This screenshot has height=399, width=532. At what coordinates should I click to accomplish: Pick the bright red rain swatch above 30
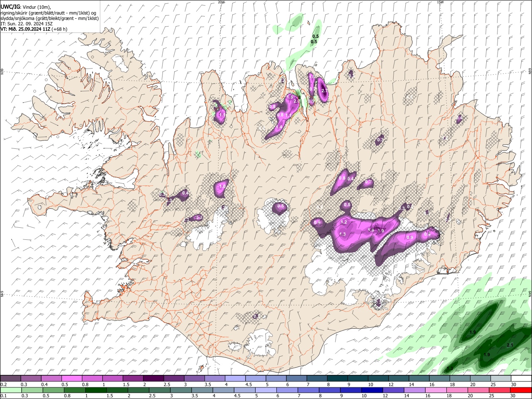[x=520, y=390]
